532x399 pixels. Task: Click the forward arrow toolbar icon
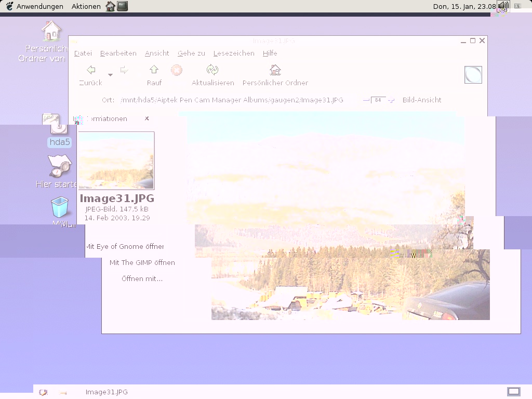point(124,70)
